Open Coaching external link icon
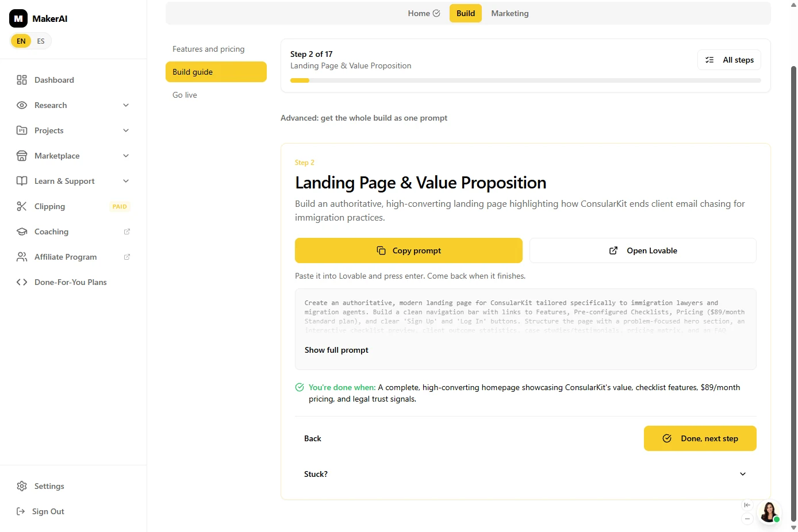Image resolution: width=798 pixels, height=532 pixels. [127, 232]
